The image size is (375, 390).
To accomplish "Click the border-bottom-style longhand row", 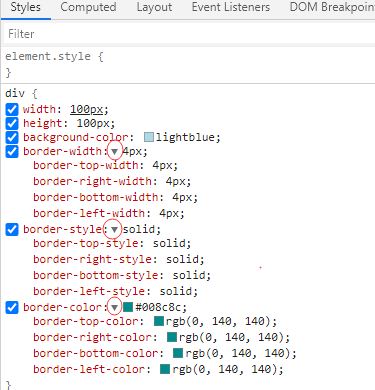I will coord(122,275).
